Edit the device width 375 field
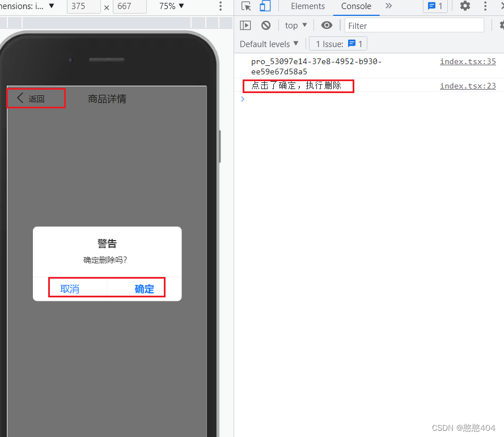504x437 pixels. 83,6
